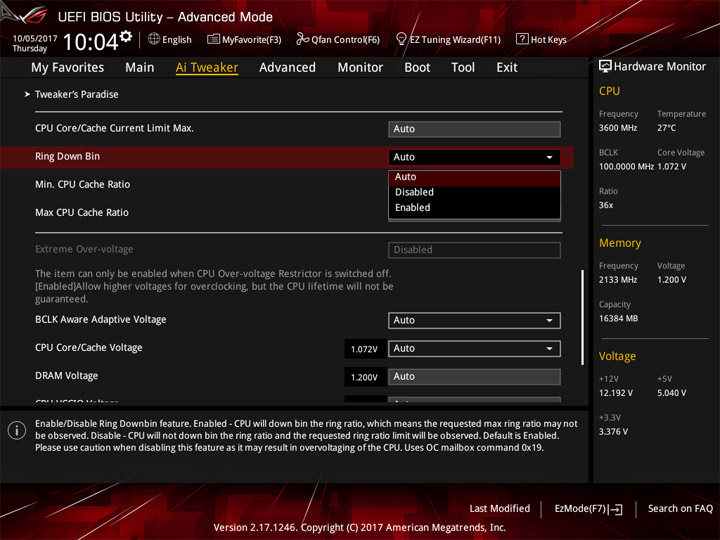
Task: Click the Hardware Monitor Voltage heading
Action: coord(617,356)
